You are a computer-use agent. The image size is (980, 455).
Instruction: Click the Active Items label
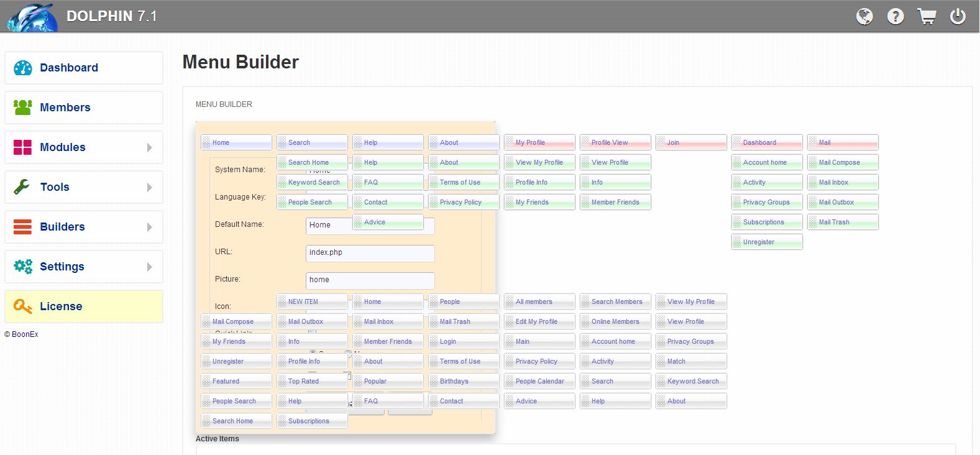tap(218, 439)
